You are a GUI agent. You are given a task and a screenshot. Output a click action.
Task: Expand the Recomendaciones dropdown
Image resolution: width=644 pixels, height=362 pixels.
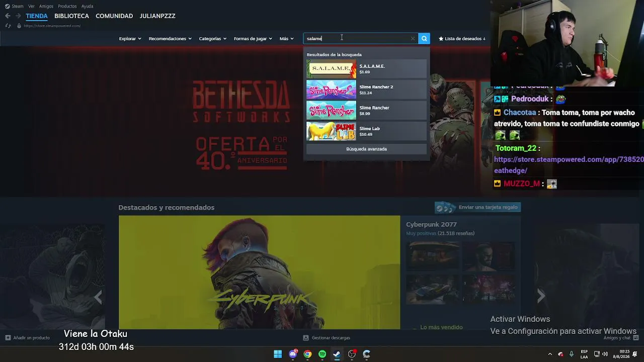point(170,39)
